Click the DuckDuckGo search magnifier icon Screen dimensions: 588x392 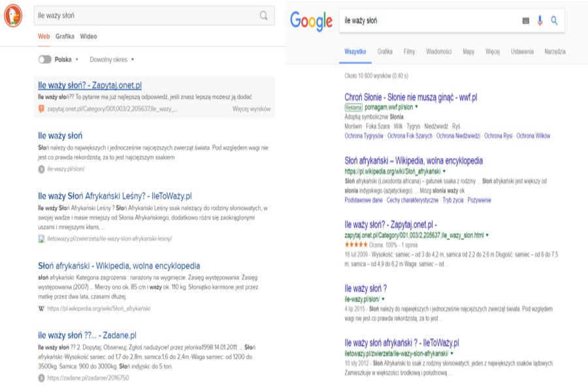tap(263, 16)
